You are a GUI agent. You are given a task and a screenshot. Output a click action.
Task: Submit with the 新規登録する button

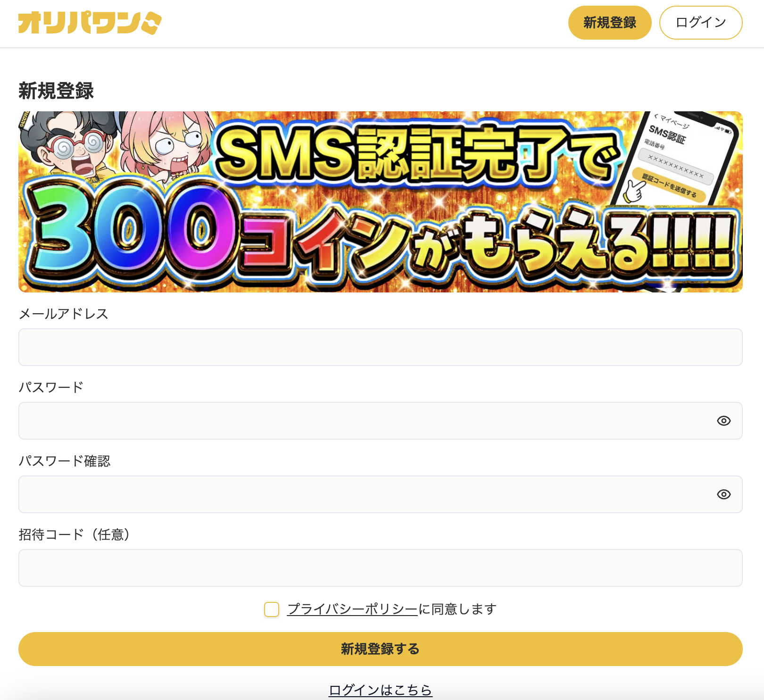tap(381, 649)
